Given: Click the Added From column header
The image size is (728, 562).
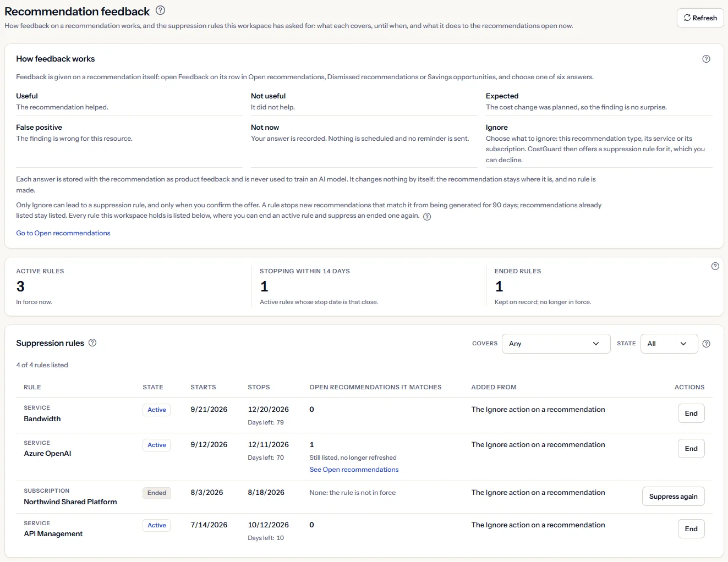Looking at the screenshot, I should 494,387.
